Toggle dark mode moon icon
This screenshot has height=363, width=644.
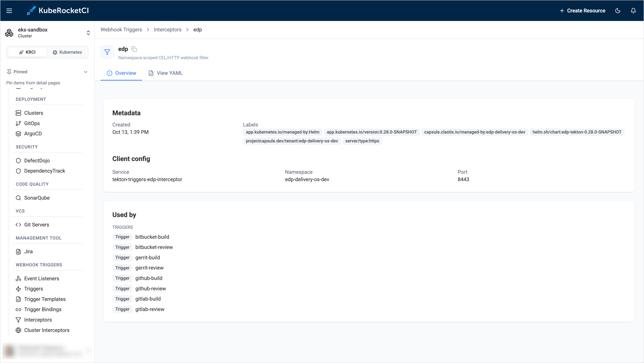(x=618, y=11)
